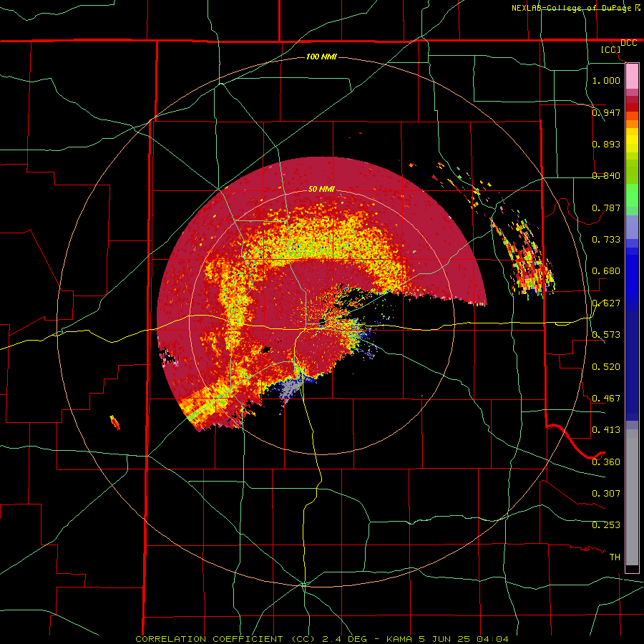
Task: Click the gray low-CC patch south of the radar
Action: pos(290,389)
